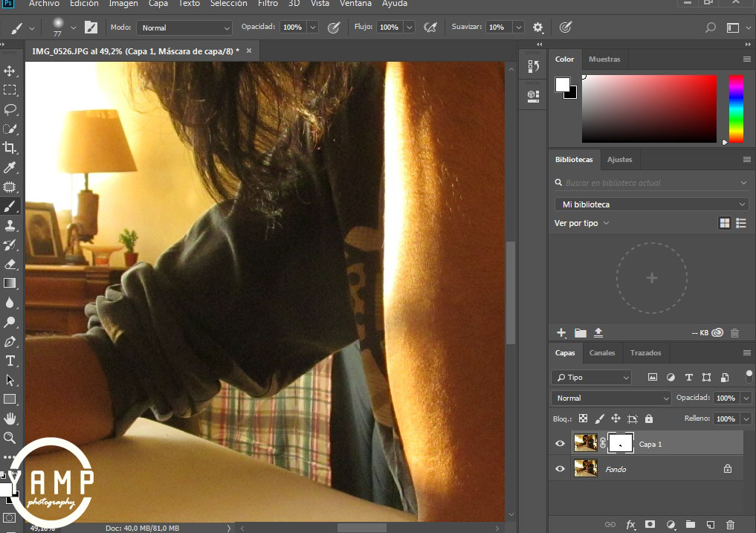Create a new layer group
The width and height of the screenshot is (756, 533).
point(691,524)
